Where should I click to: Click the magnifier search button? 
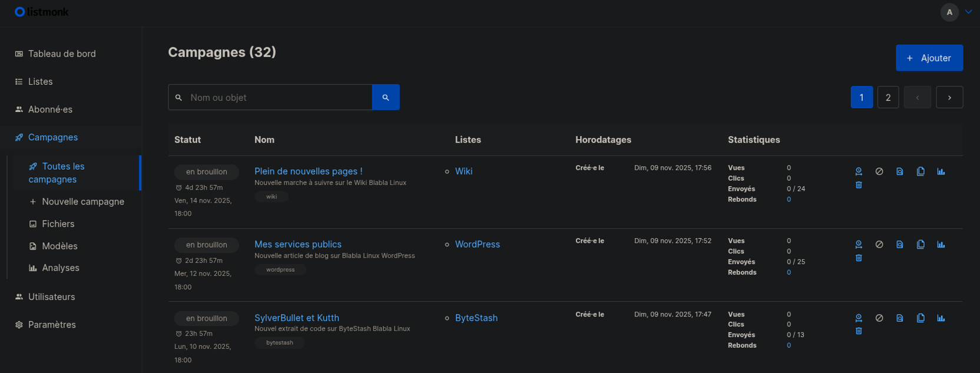[x=386, y=97]
